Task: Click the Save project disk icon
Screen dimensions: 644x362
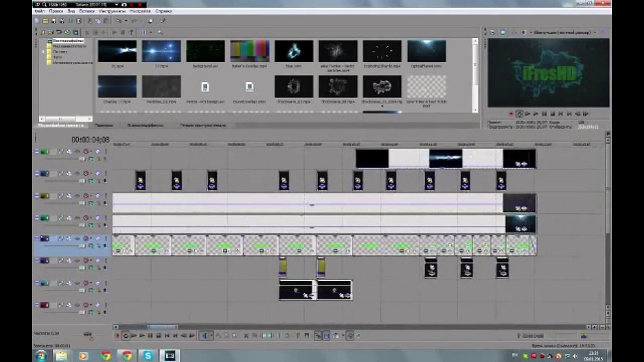Action: 54,21
